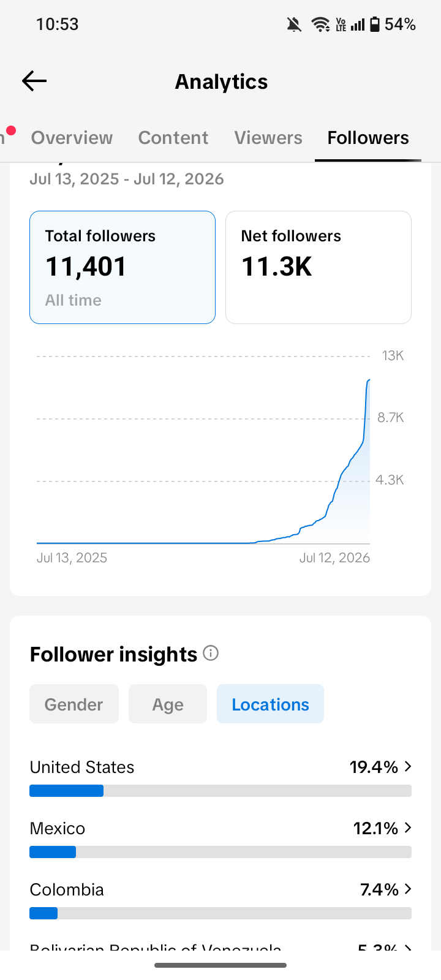Tap the United States percentage bar
This screenshot has width=441, height=980.
pos(221,791)
